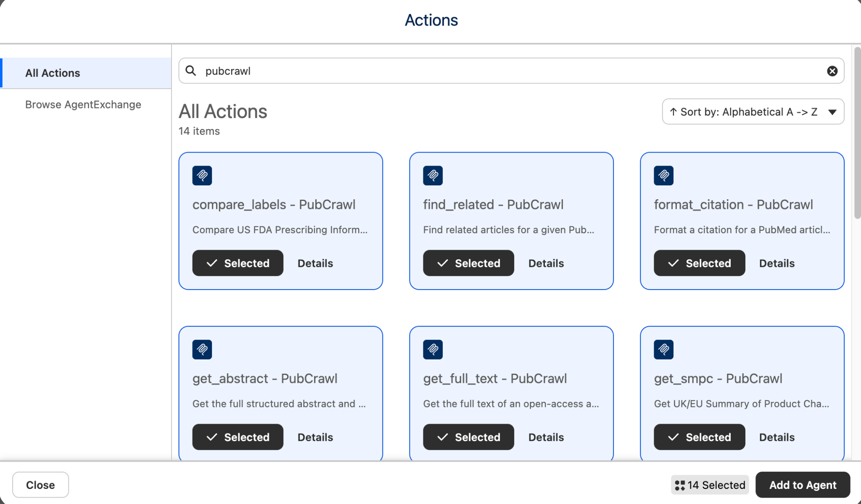Click 'Find related articles for a given Pub...' description
The width and height of the screenshot is (861, 504).
coord(509,230)
